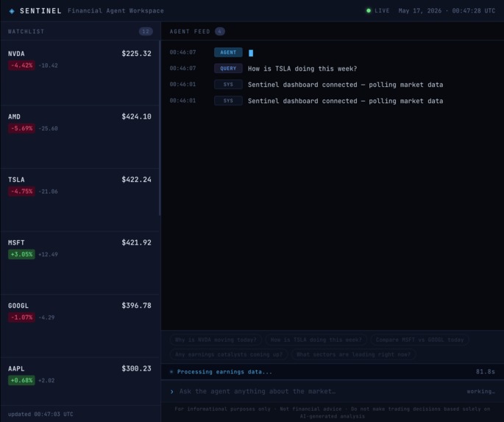
Task: Click the Sentinel diamond logo icon
Action: pos(12,11)
